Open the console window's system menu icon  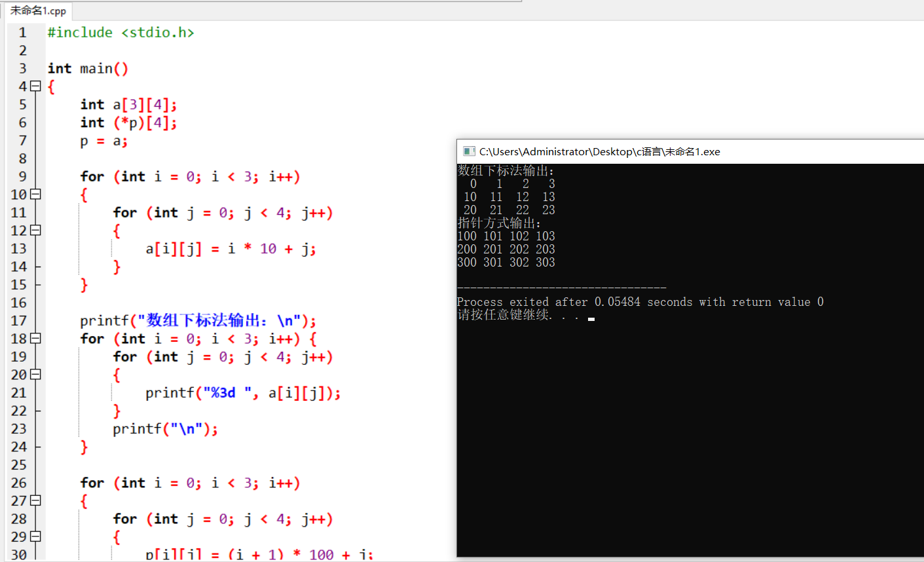pos(468,151)
